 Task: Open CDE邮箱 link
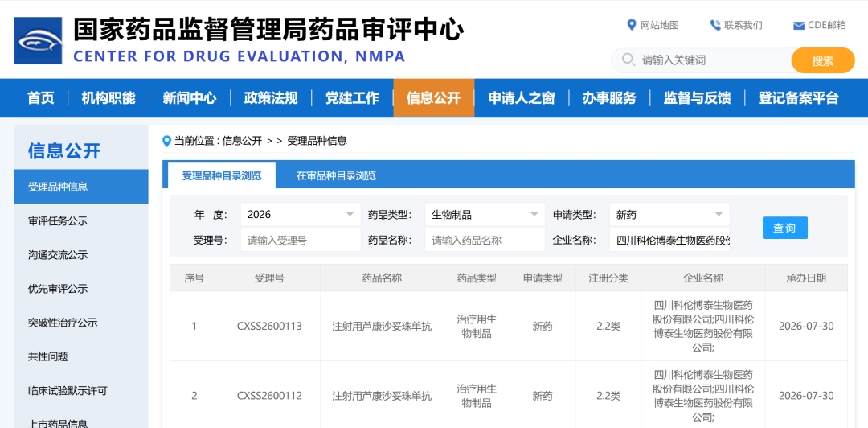pos(826,25)
